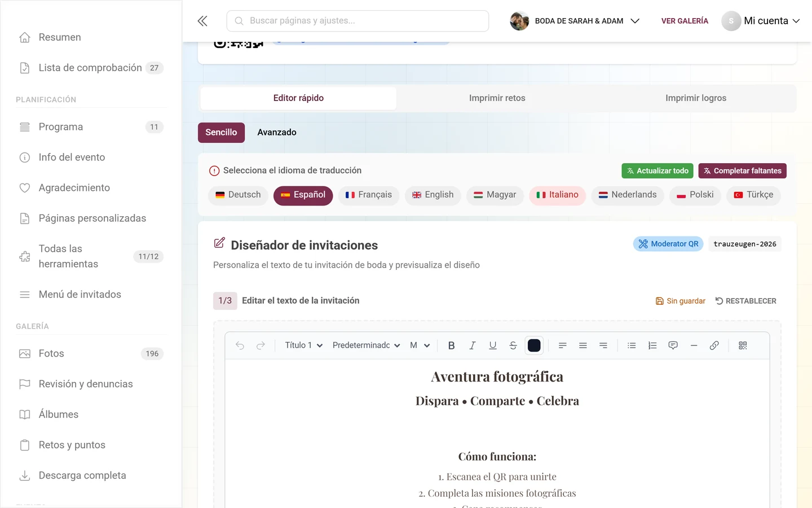Apply bold formatting in the editor toolbar
The width and height of the screenshot is (812, 508).
(451, 345)
